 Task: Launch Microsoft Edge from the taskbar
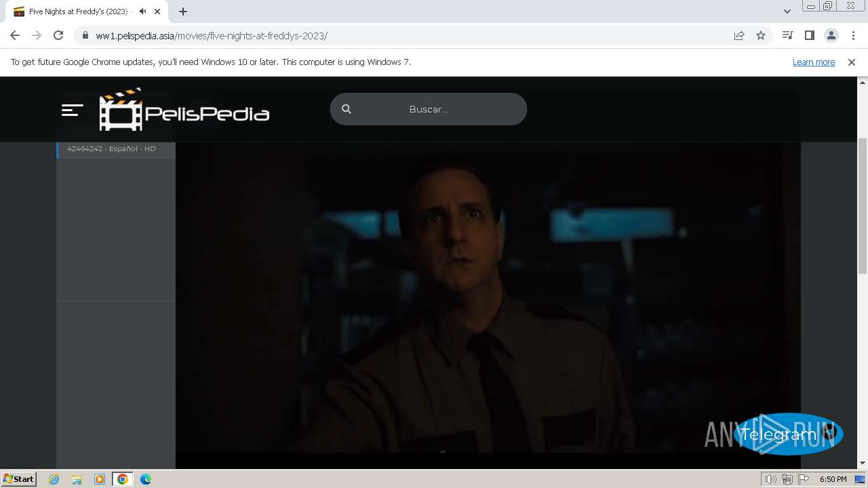click(146, 479)
